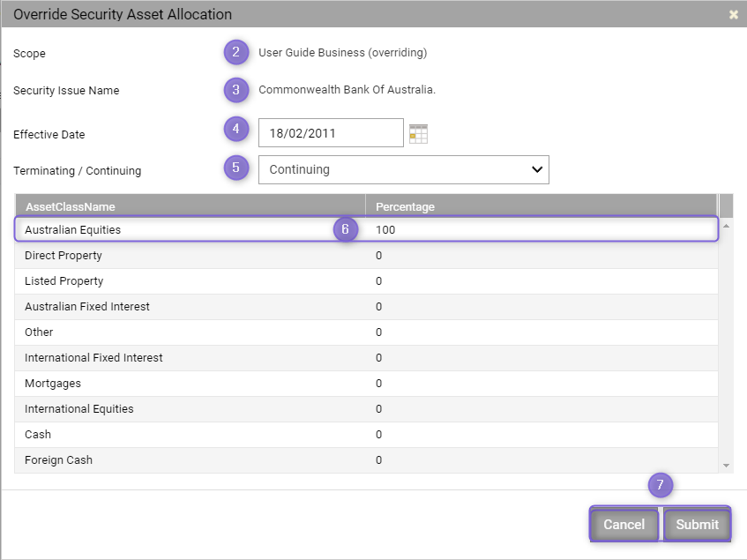Click the scrollbar up arrow in asset table

click(726, 226)
